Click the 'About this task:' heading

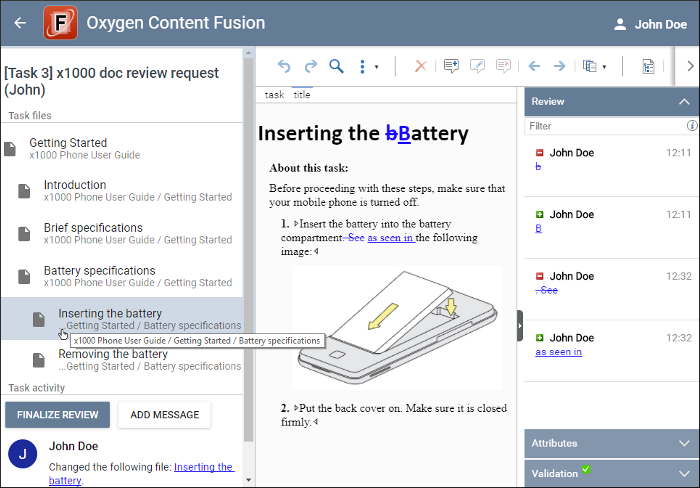[x=308, y=168]
